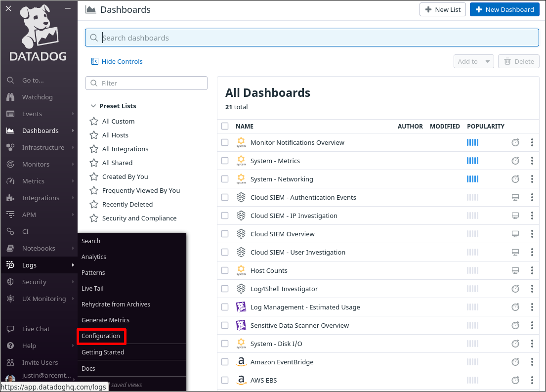Image resolution: width=546 pixels, height=392 pixels.
Task: Click the Filter lists input field
Action: (x=147, y=83)
